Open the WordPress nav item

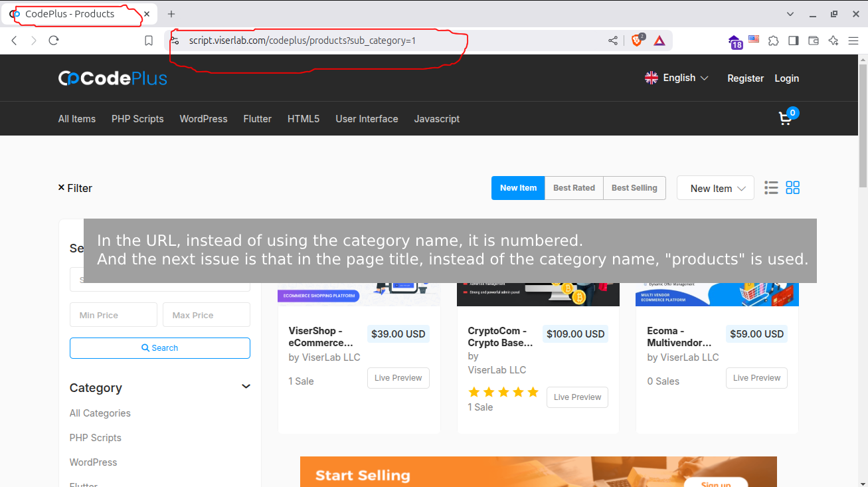(203, 119)
